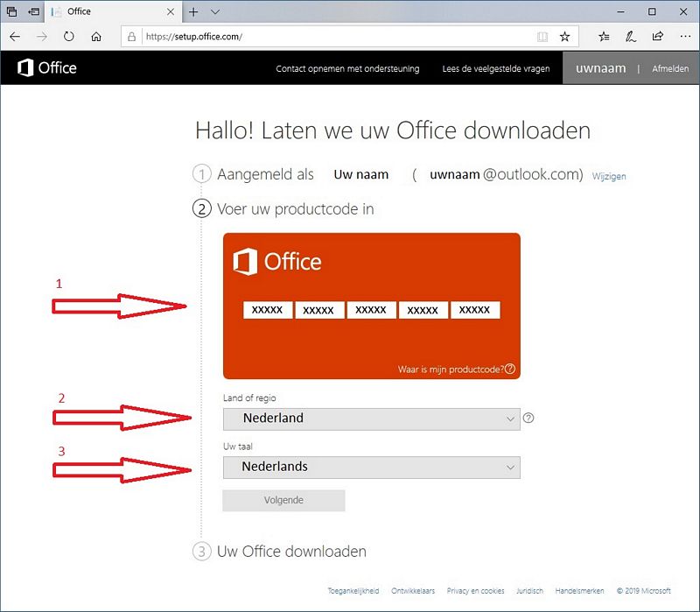Open browser settings and more menu

[x=685, y=37]
